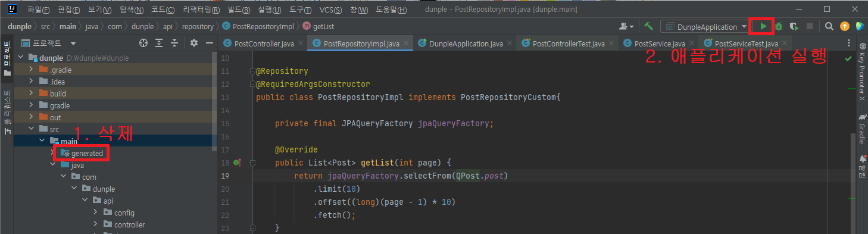The image size is (868, 234).
Task: Close the PostRepositoryImpl.java tab
Action: (406, 43)
